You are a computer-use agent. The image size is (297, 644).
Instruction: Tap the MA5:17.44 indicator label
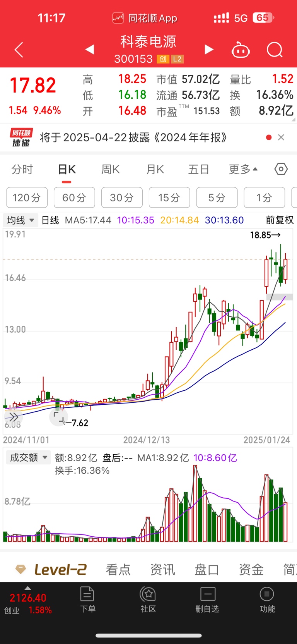(88, 220)
